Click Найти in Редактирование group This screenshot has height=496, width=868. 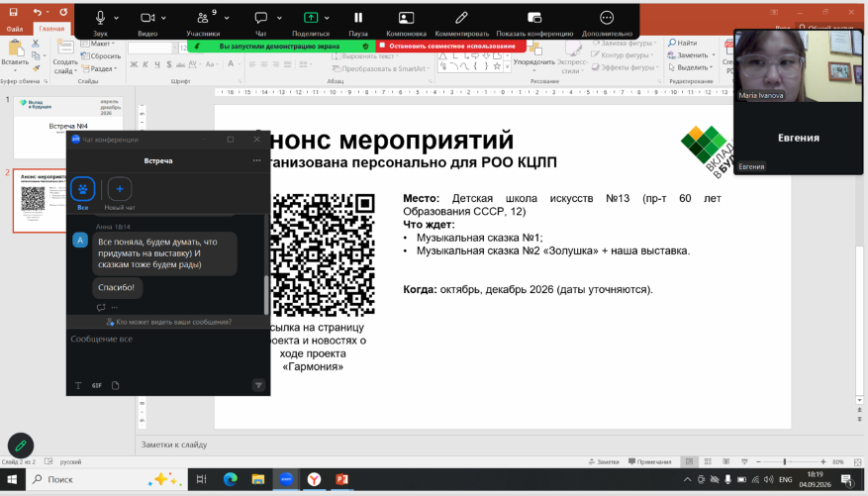[x=683, y=43]
